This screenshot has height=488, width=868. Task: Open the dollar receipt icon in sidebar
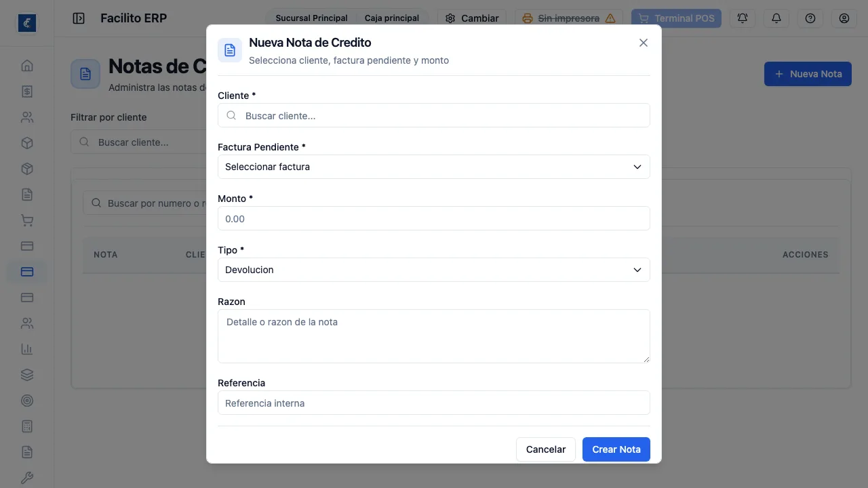pyautogui.click(x=27, y=91)
